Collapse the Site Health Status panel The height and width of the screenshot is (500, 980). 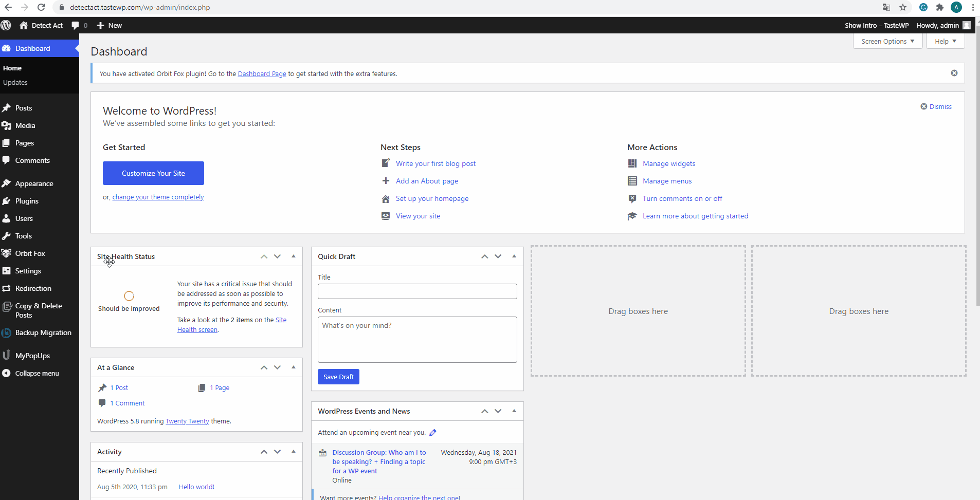[294, 256]
